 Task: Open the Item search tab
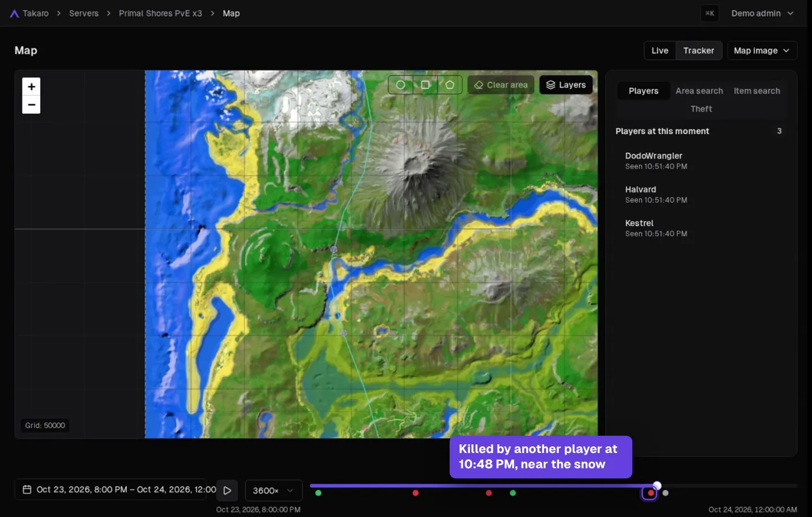tap(757, 91)
